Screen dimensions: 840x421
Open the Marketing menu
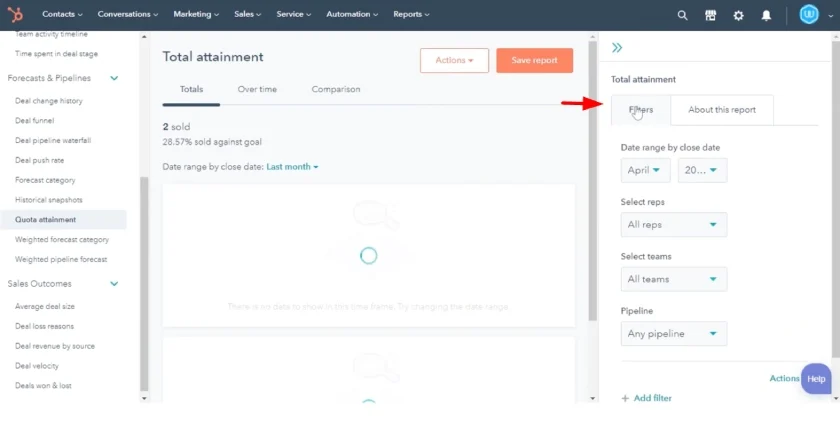pos(196,14)
